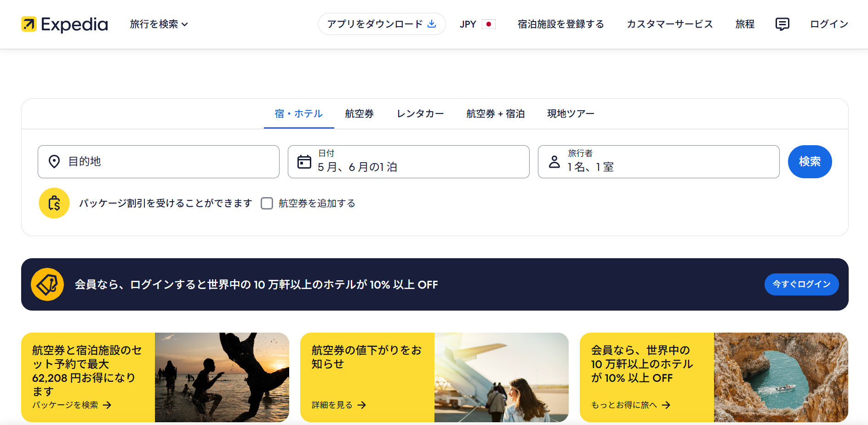Click the calendar icon in the date field
The image size is (868, 425).
click(x=304, y=162)
